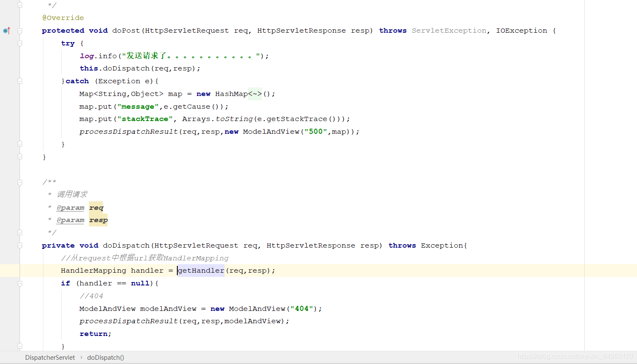Click the "404" string literal
Image resolution: width=637 pixels, height=364 pixels.
pos(301,309)
